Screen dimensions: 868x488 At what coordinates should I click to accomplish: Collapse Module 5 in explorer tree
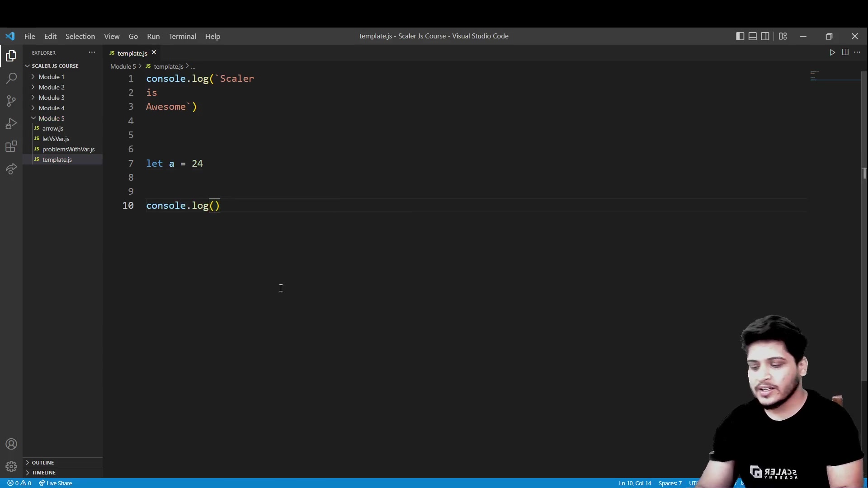click(33, 118)
